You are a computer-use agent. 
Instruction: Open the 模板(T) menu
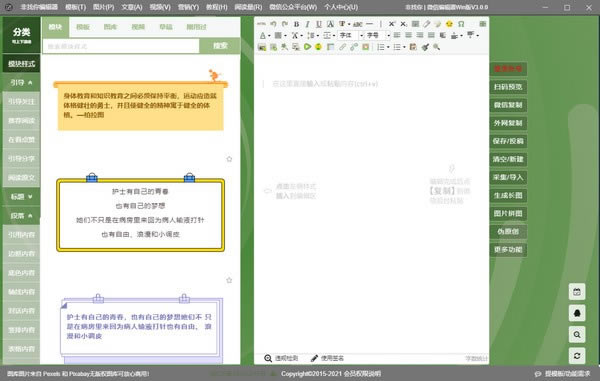tap(75, 7)
